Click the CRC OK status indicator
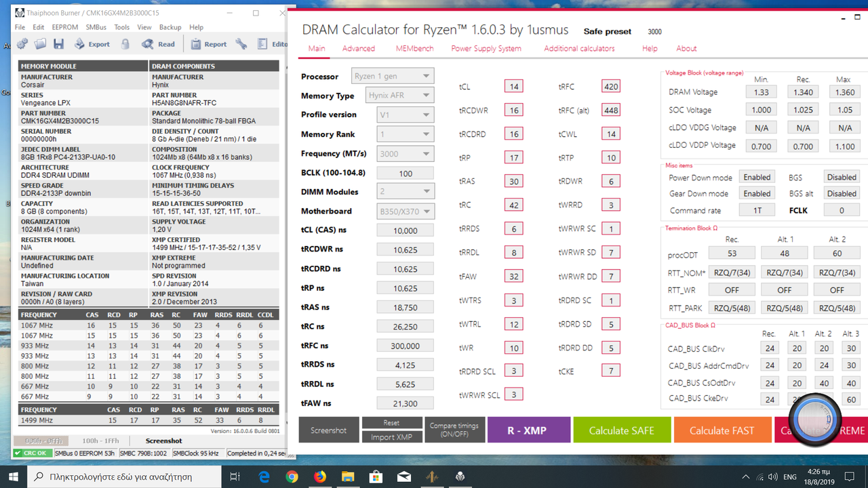Image resolution: width=868 pixels, height=488 pixels. pyautogui.click(x=31, y=453)
